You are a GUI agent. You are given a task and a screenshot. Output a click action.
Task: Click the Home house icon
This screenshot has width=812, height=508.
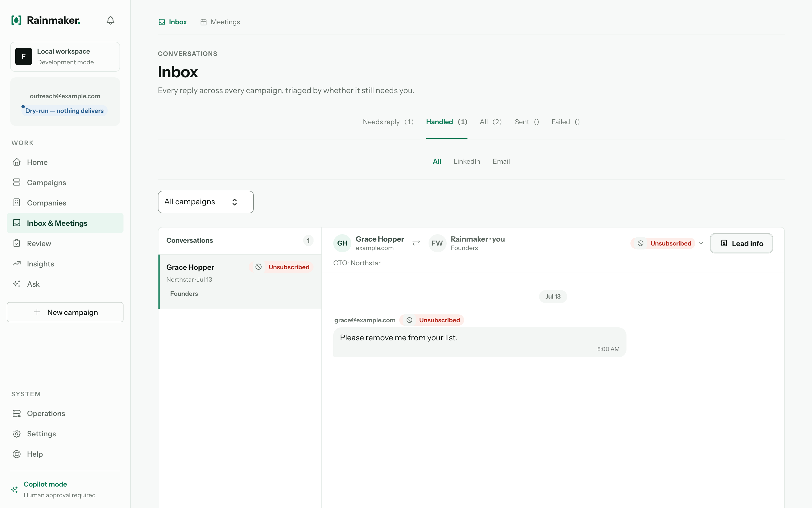tap(16, 162)
